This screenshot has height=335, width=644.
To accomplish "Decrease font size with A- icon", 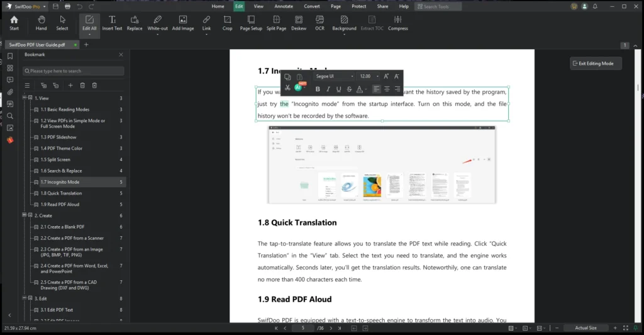I will point(396,76).
